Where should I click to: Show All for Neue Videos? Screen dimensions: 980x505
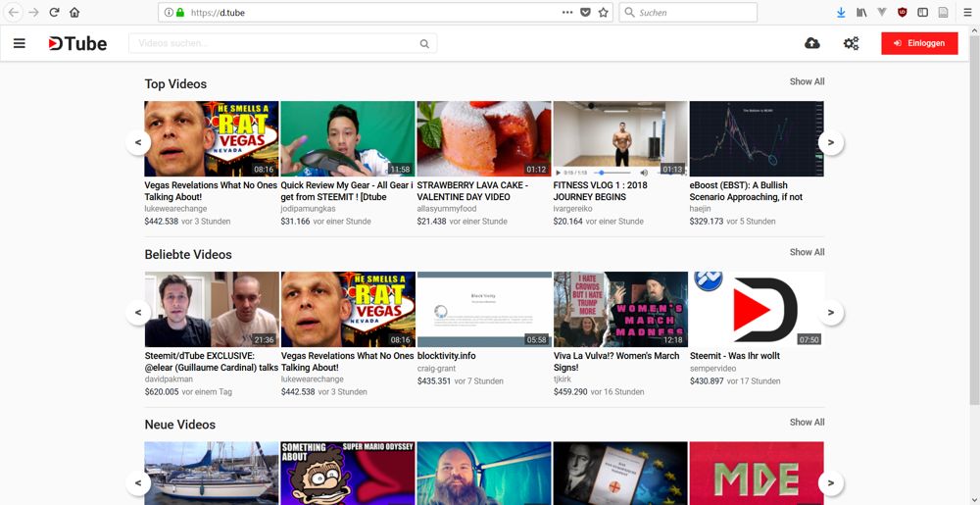807,422
